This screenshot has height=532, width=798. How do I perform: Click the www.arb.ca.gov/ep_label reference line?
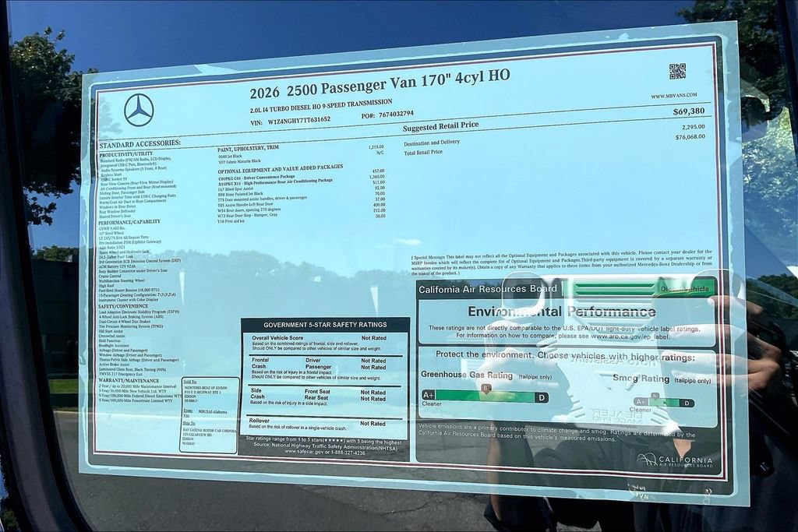(x=563, y=336)
